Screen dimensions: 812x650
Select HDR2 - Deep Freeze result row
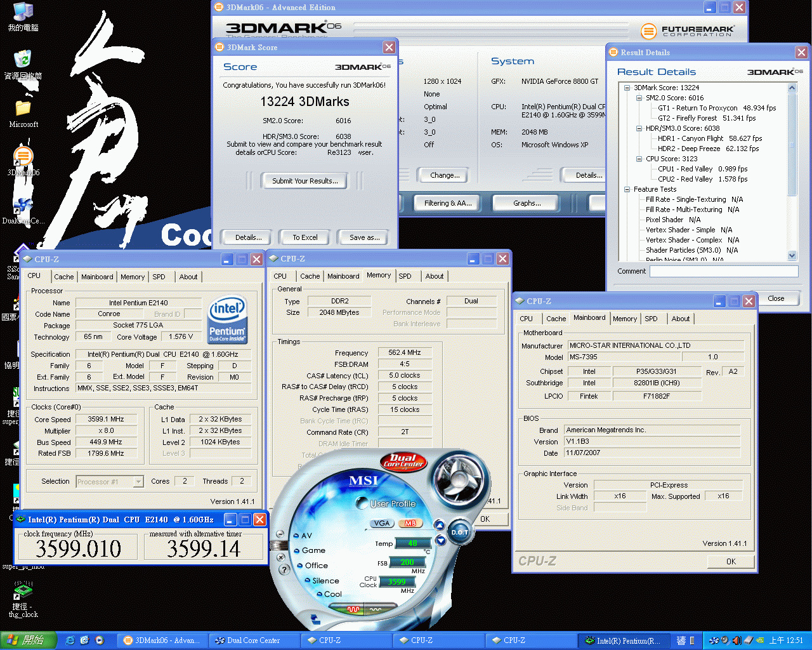coord(708,149)
